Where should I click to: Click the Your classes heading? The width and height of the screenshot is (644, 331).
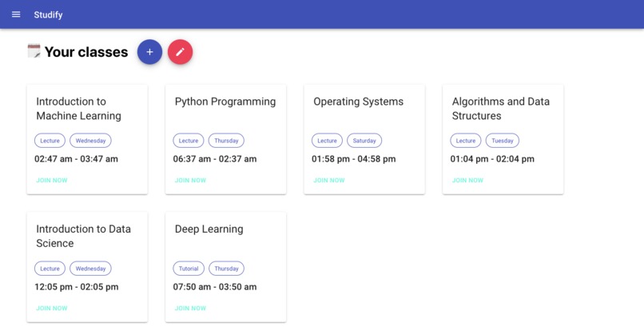[86, 52]
